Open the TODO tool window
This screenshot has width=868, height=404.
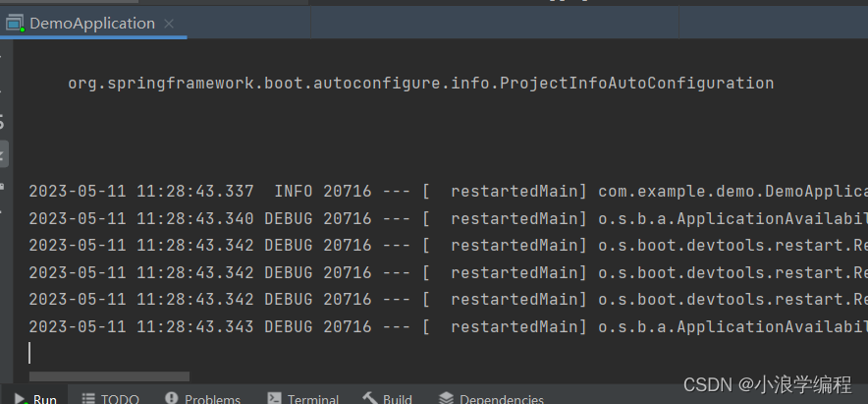tap(110, 398)
